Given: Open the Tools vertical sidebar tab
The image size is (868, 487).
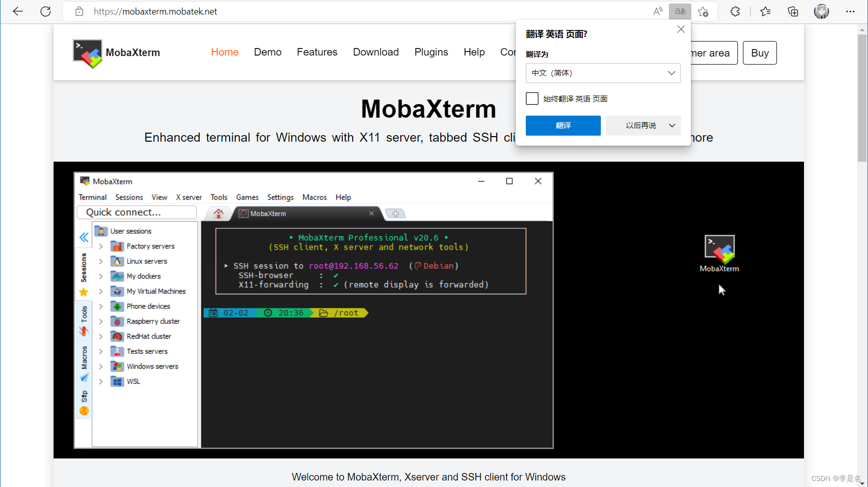Looking at the screenshot, I should tap(84, 320).
